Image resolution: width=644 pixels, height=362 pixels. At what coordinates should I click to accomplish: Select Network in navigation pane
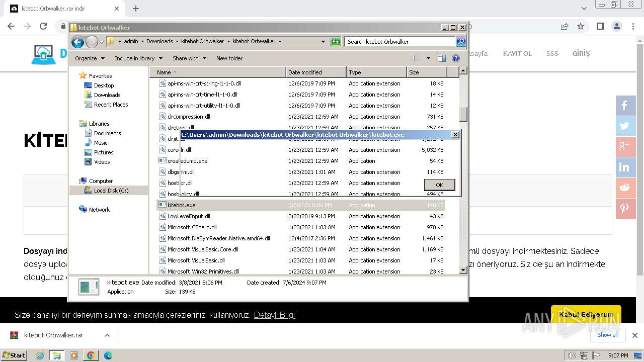click(x=99, y=210)
